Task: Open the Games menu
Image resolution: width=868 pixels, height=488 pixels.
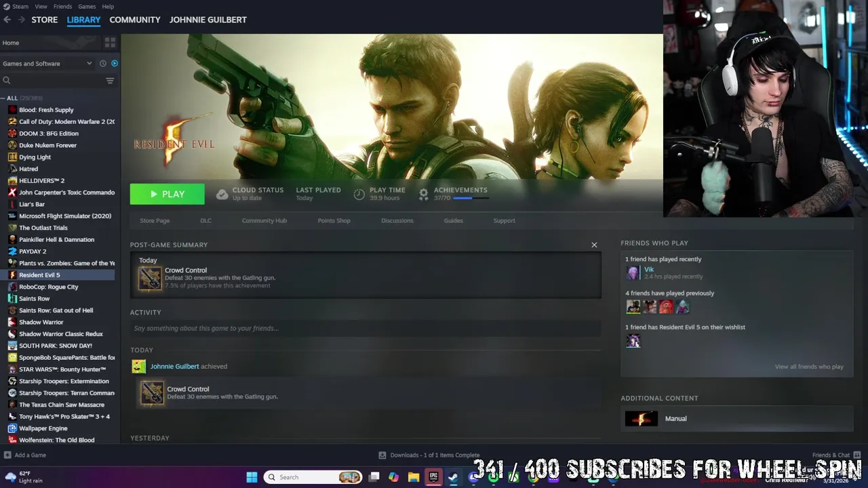Action: click(x=87, y=6)
